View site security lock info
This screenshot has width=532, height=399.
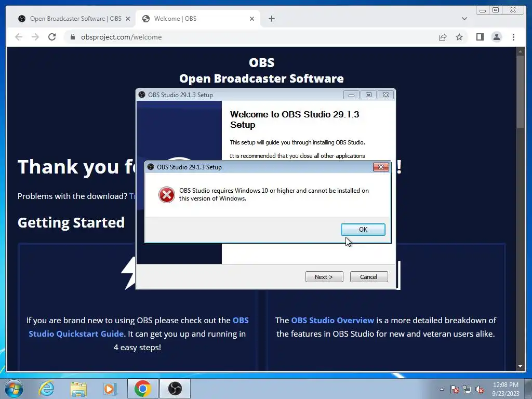pyautogui.click(x=73, y=37)
